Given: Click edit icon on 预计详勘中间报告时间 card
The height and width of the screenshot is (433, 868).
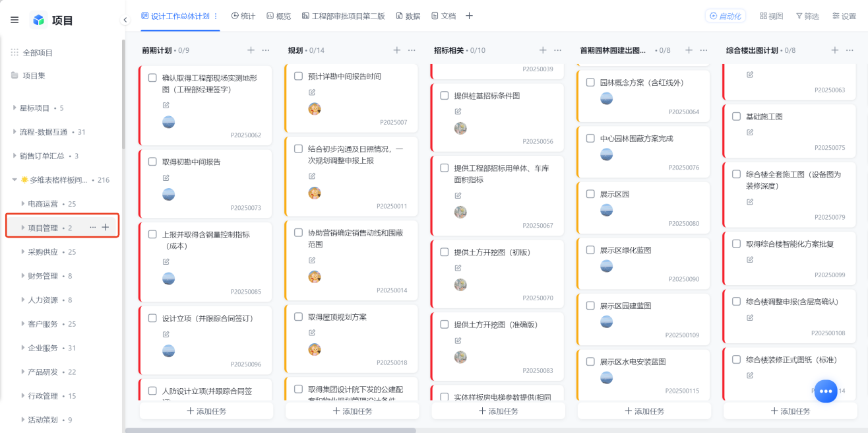Looking at the screenshot, I should 312,92.
